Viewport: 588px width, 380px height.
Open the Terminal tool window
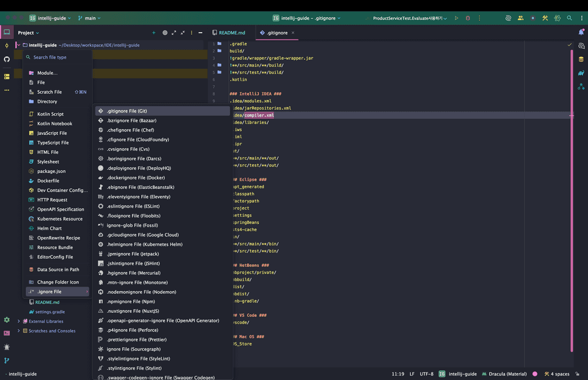[7, 333]
